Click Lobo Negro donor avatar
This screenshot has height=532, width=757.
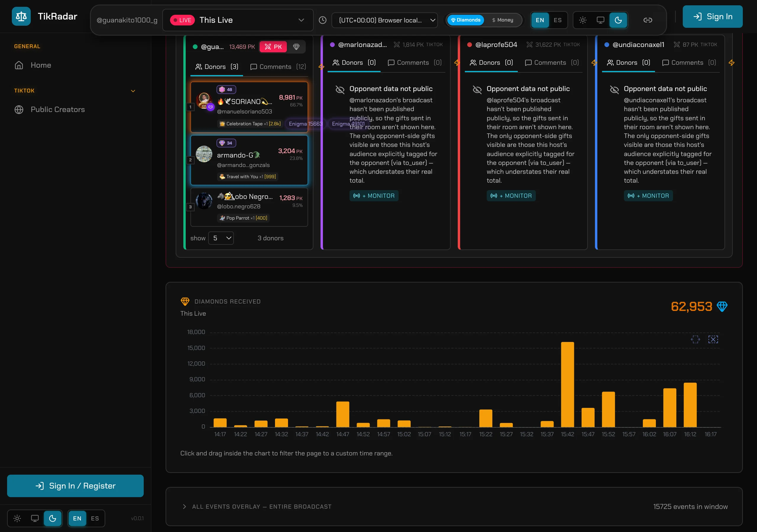(204, 201)
